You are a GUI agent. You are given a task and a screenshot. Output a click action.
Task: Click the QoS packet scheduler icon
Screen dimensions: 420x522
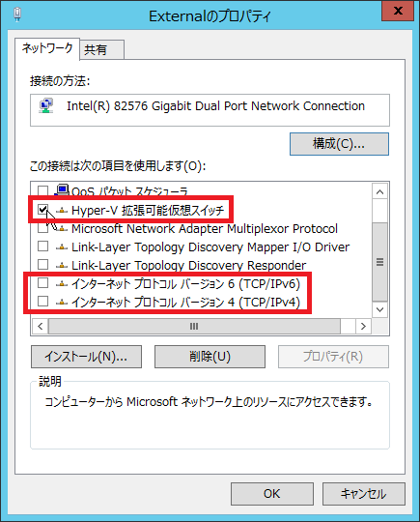click(62, 190)
